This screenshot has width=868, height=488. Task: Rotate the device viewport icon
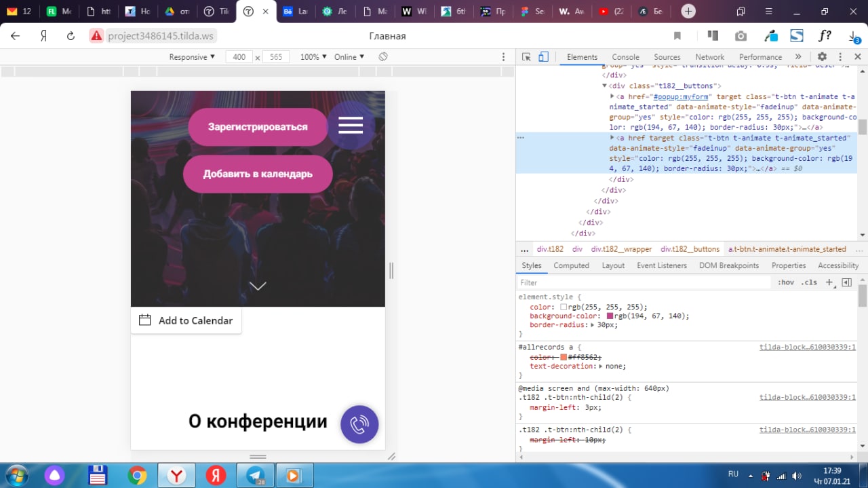(x=383, y=57)
